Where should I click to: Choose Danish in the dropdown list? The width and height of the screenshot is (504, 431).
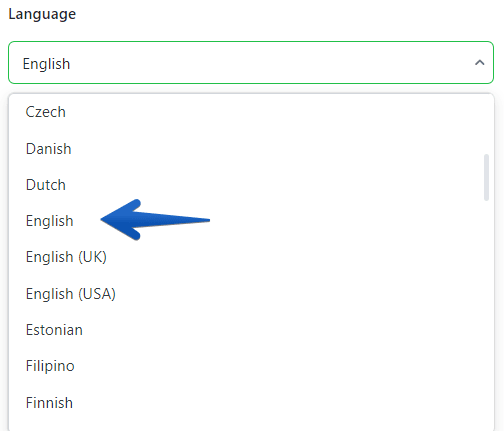tap(251, 149)
